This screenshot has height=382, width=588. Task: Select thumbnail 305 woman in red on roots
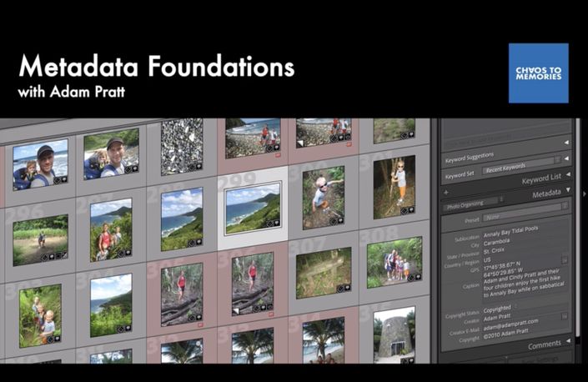[x=182, y=295]
